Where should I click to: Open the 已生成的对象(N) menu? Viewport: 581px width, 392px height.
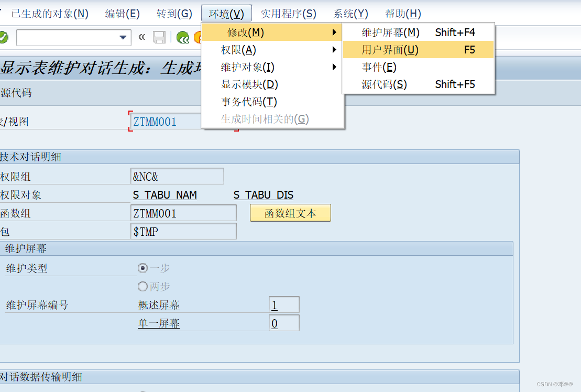(x=50, y=14)
